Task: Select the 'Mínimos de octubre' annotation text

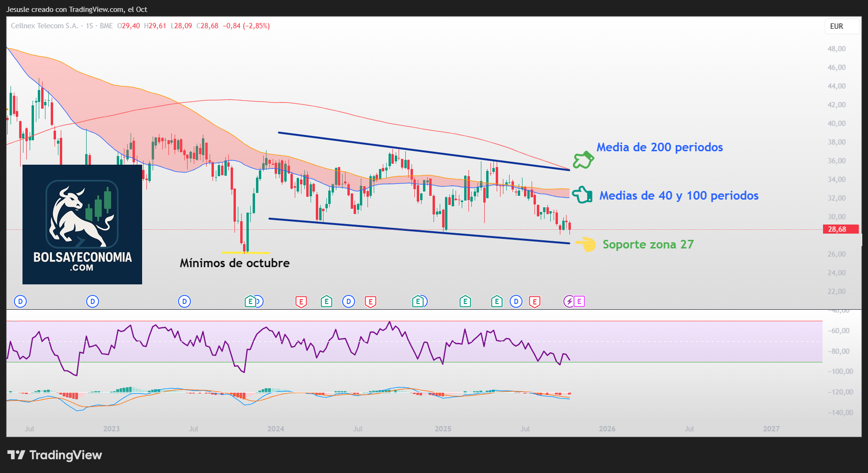Action: [234, 263]
